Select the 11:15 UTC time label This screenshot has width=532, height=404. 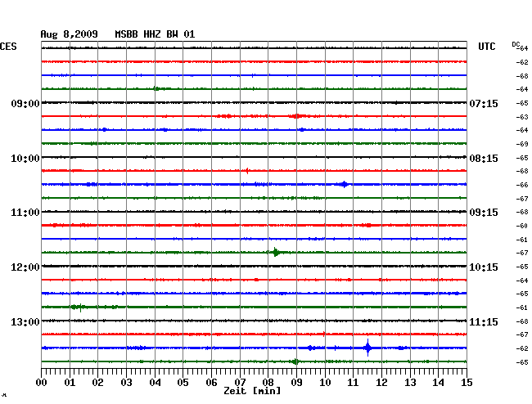[483, 321]
